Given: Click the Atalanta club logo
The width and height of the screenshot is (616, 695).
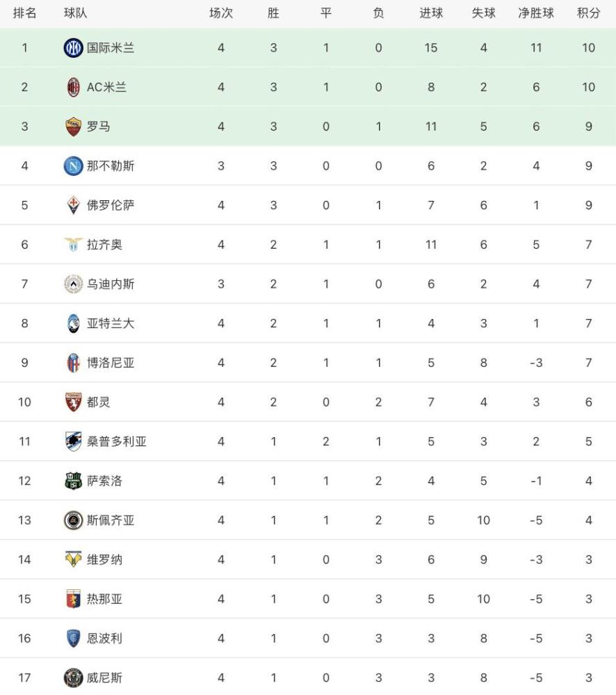Looking at the screenshot, I should (73, 324).
